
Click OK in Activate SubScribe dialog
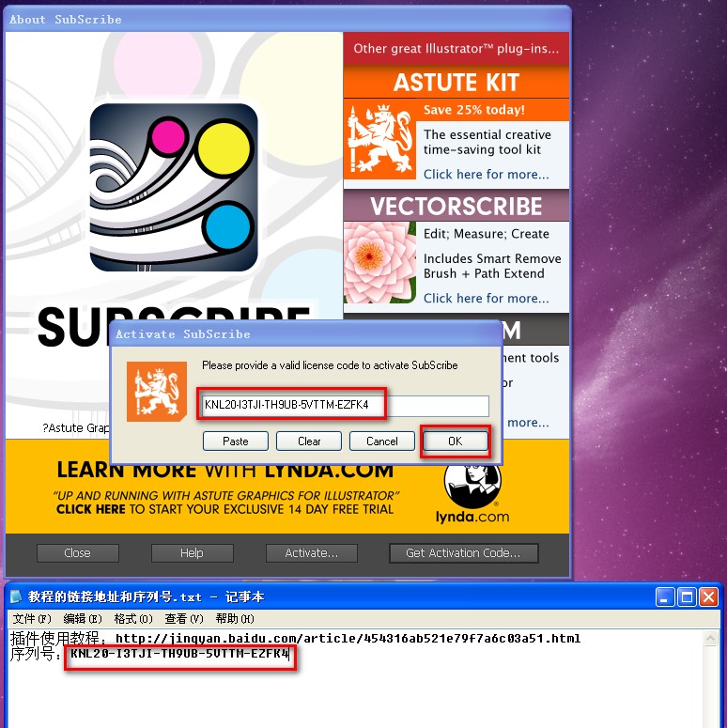click(455, 441)
